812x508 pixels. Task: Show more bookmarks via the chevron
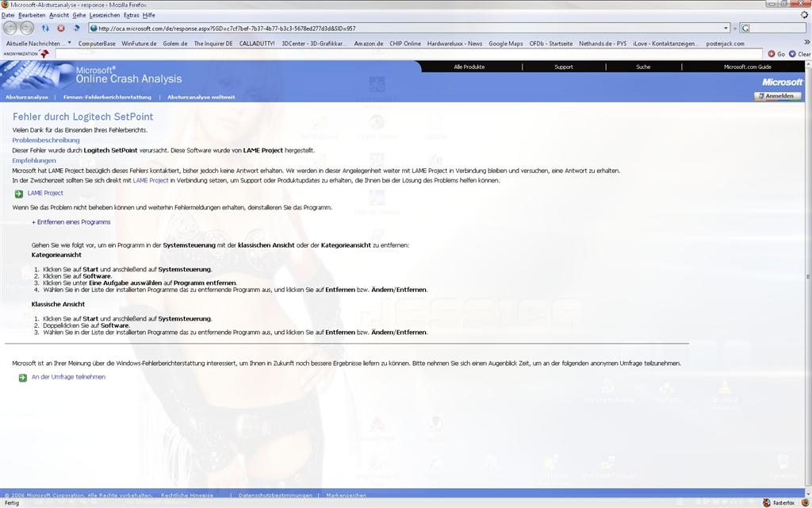pos(806,42)
